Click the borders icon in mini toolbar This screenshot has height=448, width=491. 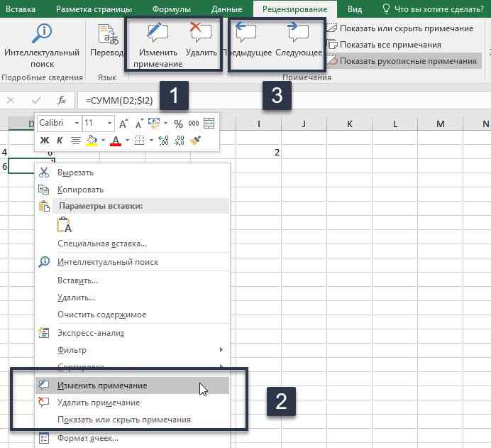tap(139, 141)
